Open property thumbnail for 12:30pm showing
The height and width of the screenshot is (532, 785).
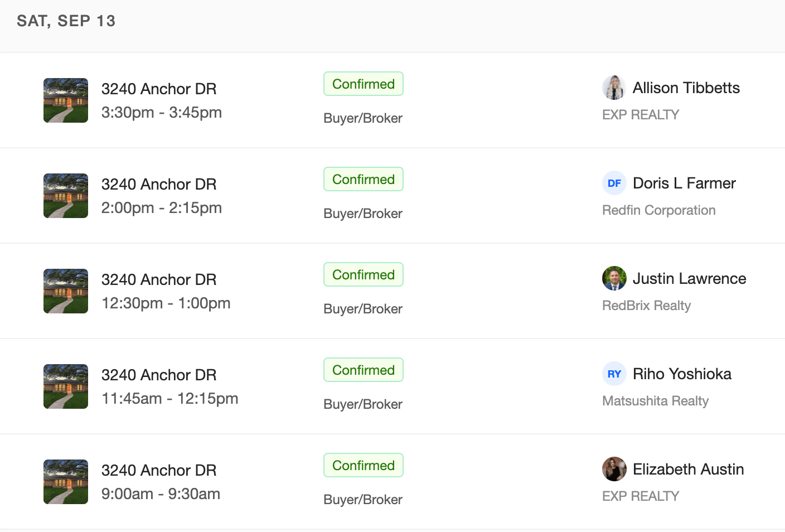[x=66, y=291]
